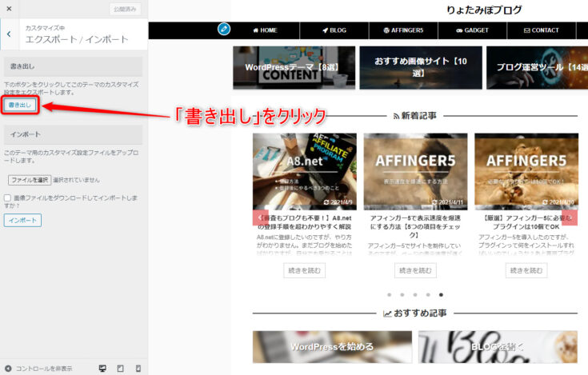Click ファイルを選択 to choose a file

(30, 180)
